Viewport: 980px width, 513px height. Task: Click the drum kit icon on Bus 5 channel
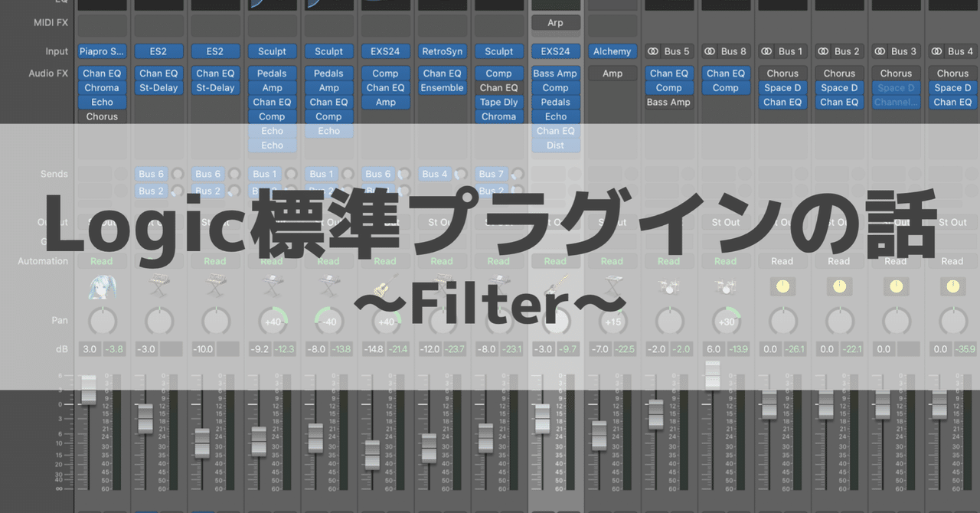(668, 288)
